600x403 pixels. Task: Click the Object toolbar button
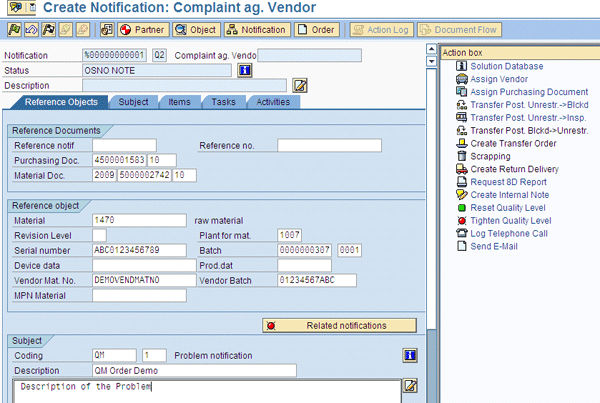[x=197, y=30]
